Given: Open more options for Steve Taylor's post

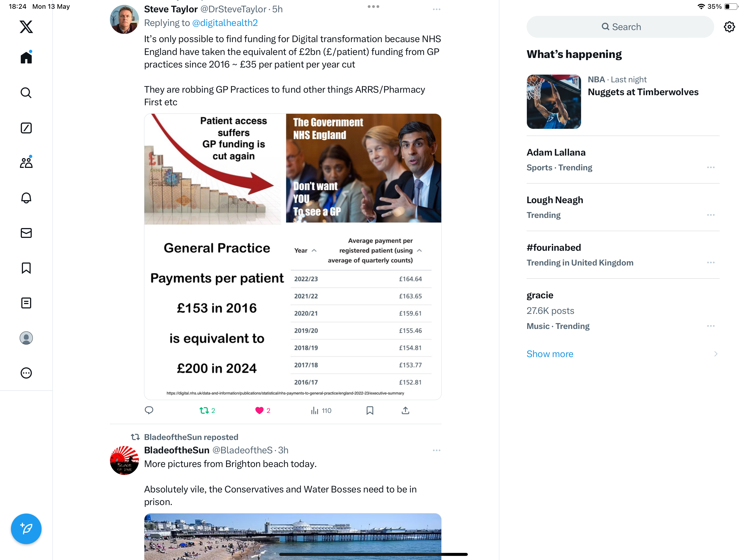Looking at the screenshot, I should [436, 10].
